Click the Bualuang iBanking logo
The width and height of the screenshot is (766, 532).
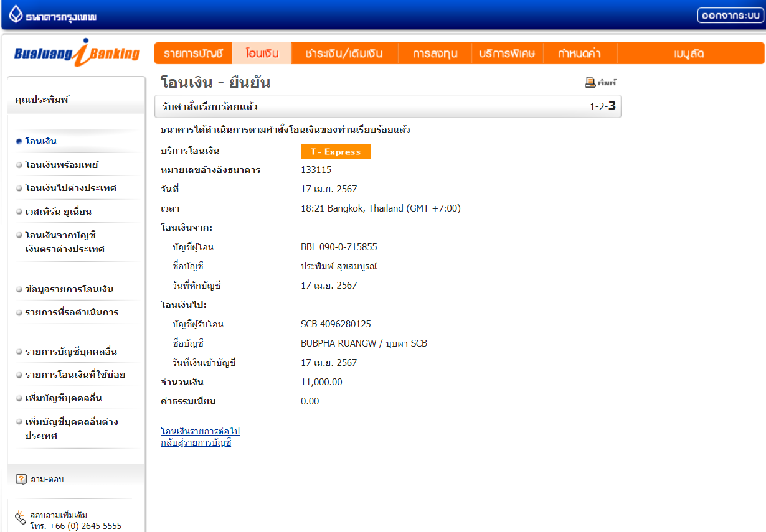click(x=77, y=54)
